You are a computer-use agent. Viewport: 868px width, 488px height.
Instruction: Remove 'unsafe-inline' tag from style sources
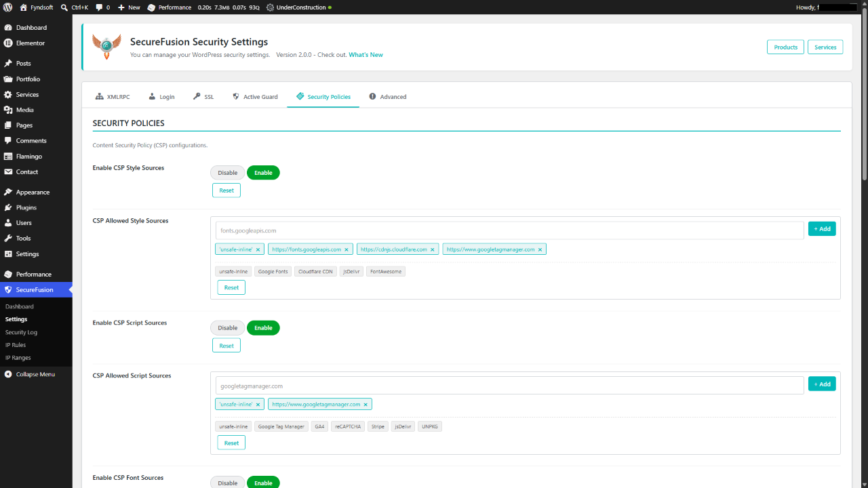[x=258, y=249]
